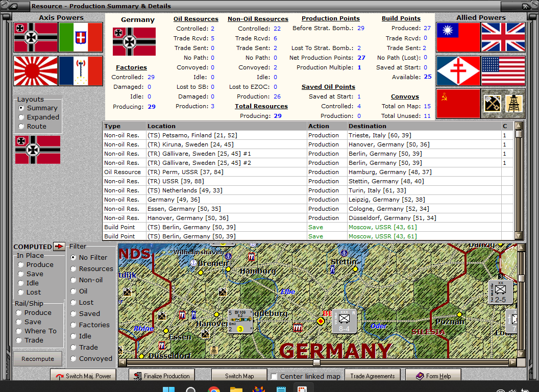This screenshot has width=539, height=392.
Task: Select the Germany flag under Axis Powers
Action: pos(36,37)
